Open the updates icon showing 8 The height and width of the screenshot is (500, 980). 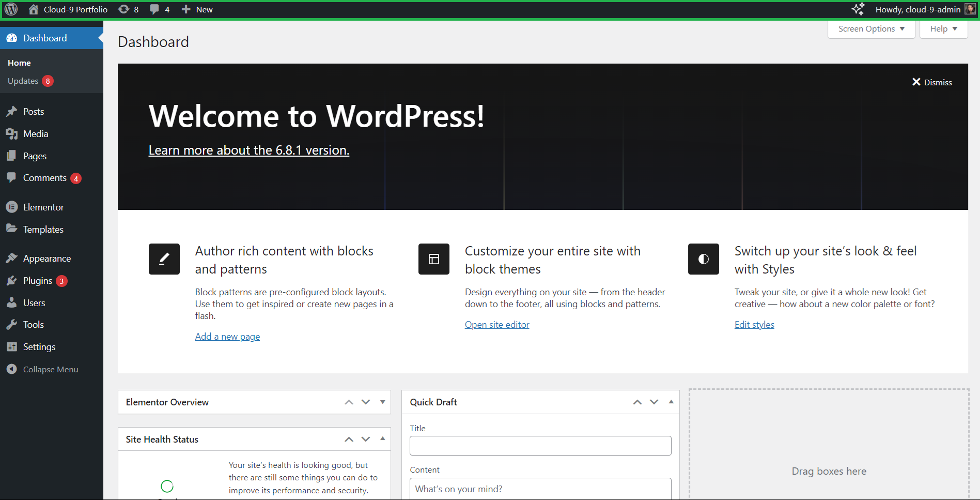123,9
